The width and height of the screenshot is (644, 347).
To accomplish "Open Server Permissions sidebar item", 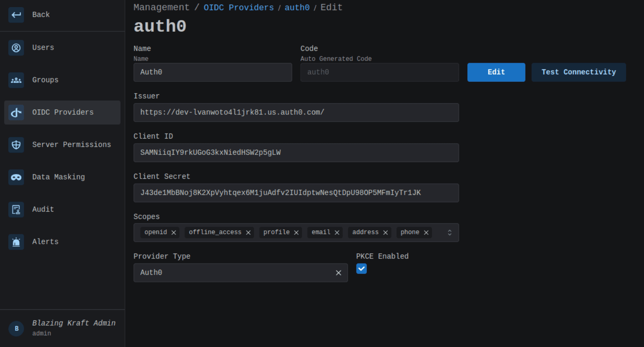I will coord(62,145).
